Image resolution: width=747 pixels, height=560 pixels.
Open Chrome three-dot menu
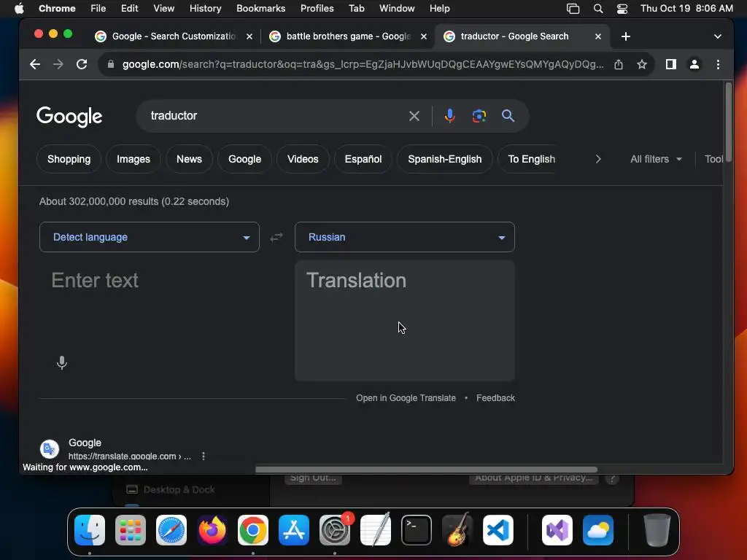click(x=718, y=64)
